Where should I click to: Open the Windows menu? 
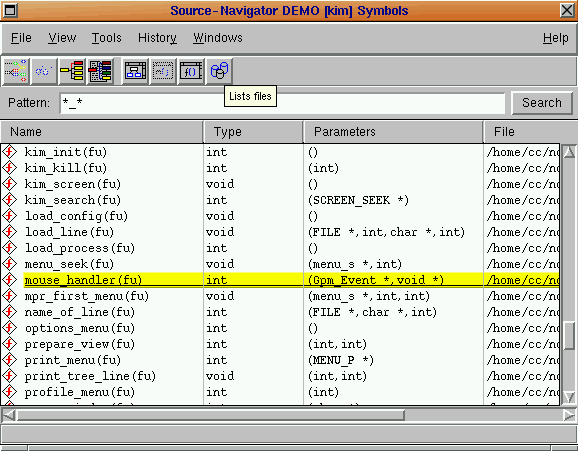point(218,38)
